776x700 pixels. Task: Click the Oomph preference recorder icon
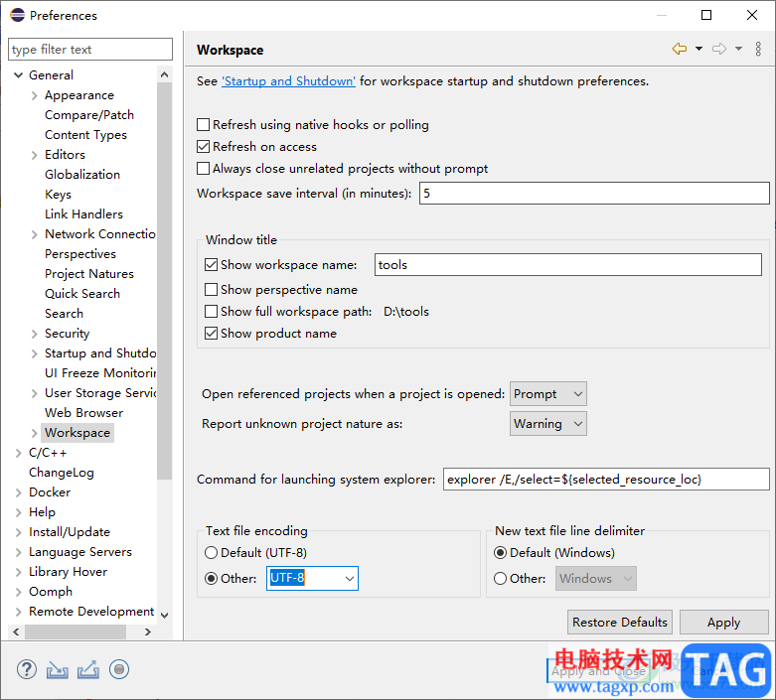[119, 670]
